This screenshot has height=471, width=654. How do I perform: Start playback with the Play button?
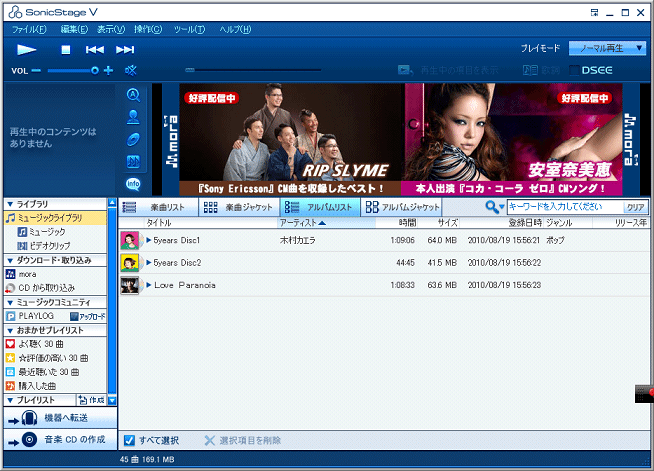tap(27, 50)
